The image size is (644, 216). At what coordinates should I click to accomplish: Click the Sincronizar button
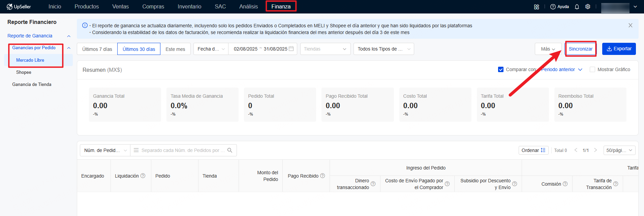[x=580, y=49]
